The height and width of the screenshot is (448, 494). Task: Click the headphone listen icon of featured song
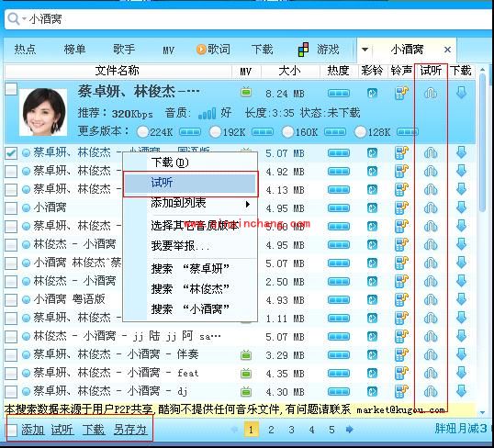[431, 94]
